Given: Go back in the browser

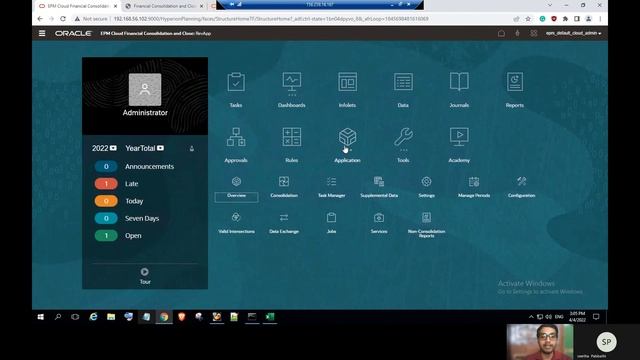Looking at the screenshot, I should click(40, 19).
